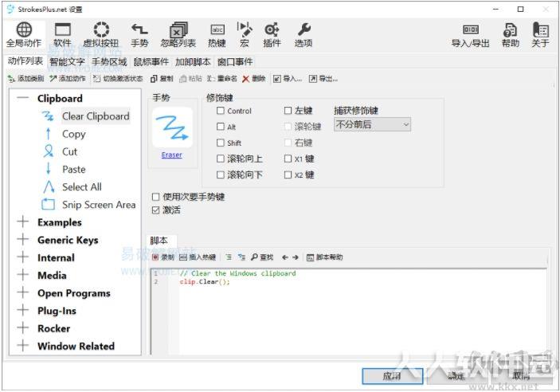Expand the Media category
Viewport: 560px width, 392px height.
tap(22, 275)
